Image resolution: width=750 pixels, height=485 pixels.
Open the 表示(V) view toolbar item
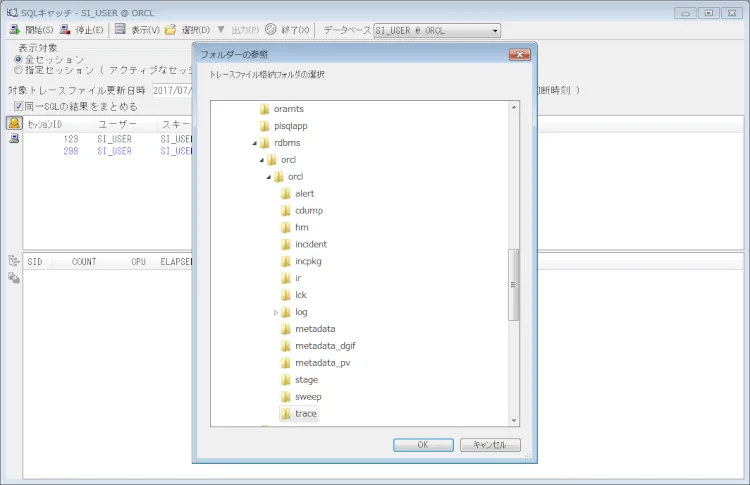[137, 30]
